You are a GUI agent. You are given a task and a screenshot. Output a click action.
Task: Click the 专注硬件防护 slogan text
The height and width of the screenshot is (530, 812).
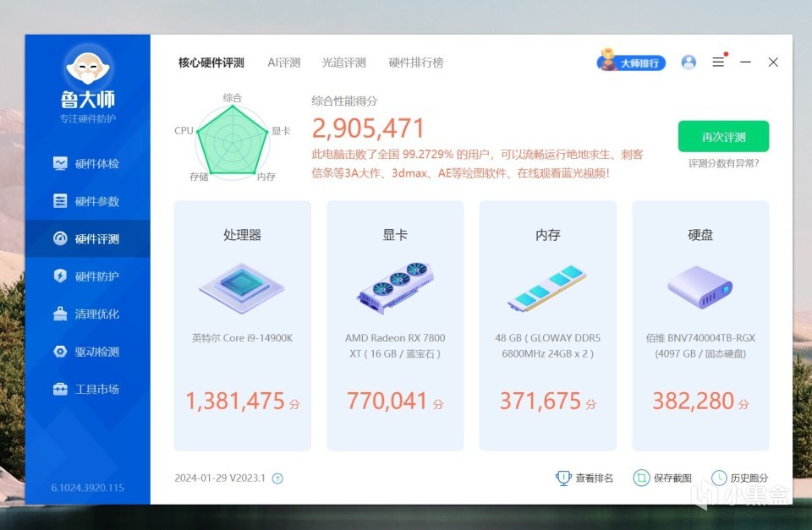pos(87,118)
